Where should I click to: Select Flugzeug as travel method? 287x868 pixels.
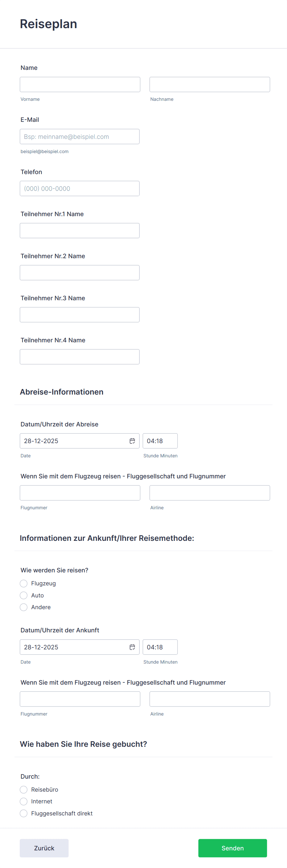pyautogui.click(x=23, y=583)
